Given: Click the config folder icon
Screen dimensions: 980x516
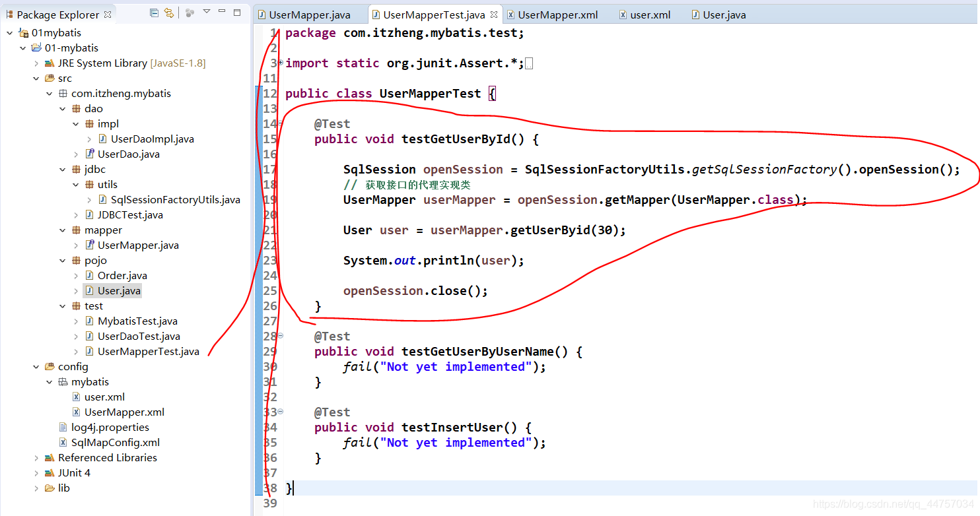Looking at the screenshot, I should click(x=50, y=367).
